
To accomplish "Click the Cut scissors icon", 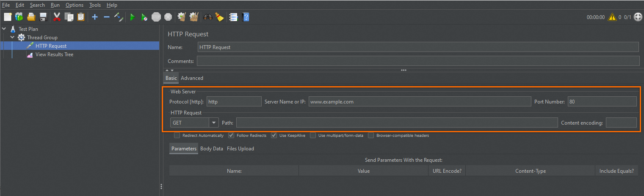I will 57,17.
